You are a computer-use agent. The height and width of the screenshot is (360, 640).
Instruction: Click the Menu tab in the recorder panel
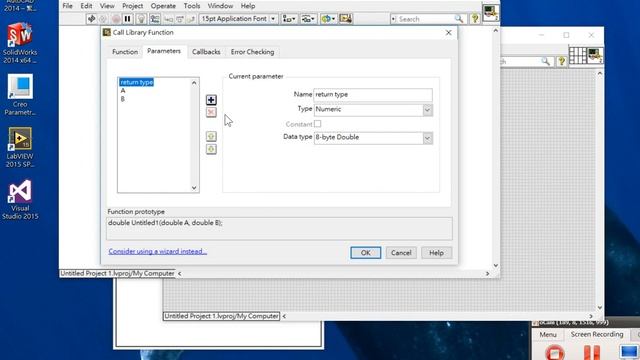(548, 334)
